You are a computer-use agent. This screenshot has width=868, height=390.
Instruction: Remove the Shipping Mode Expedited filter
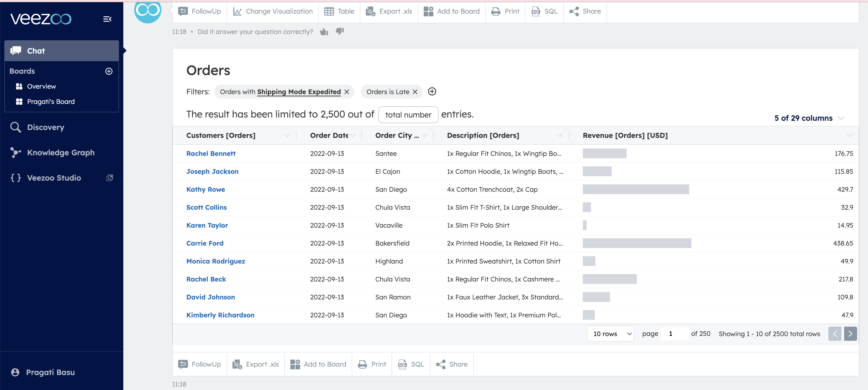[347, 92]
